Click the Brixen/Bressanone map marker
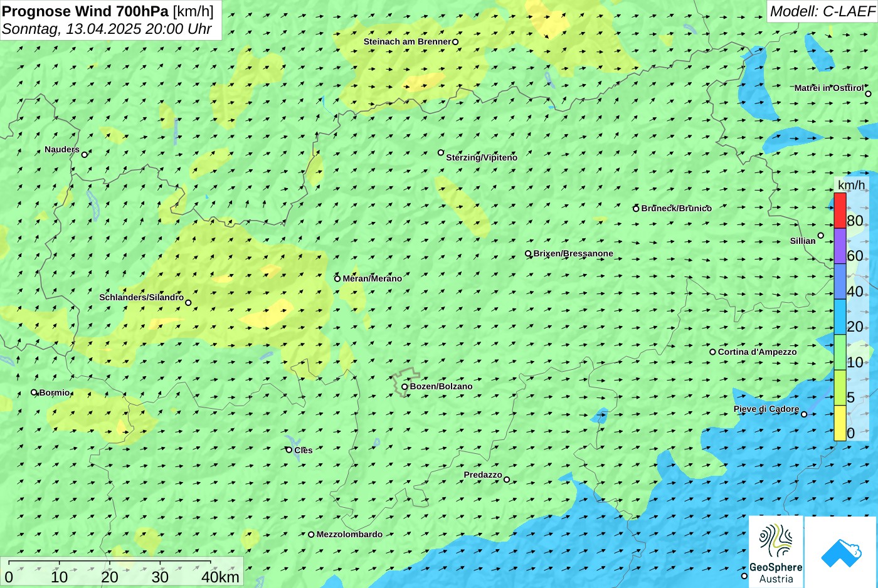The width and height of the screenshot is (878, 588). pos(528,254)
